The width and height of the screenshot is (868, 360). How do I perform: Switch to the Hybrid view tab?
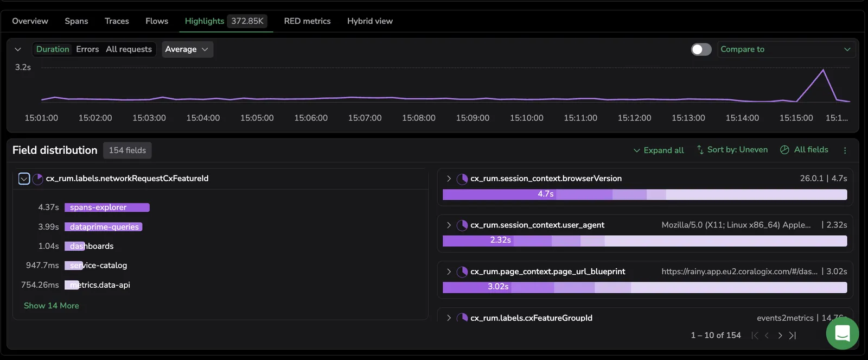370,21
